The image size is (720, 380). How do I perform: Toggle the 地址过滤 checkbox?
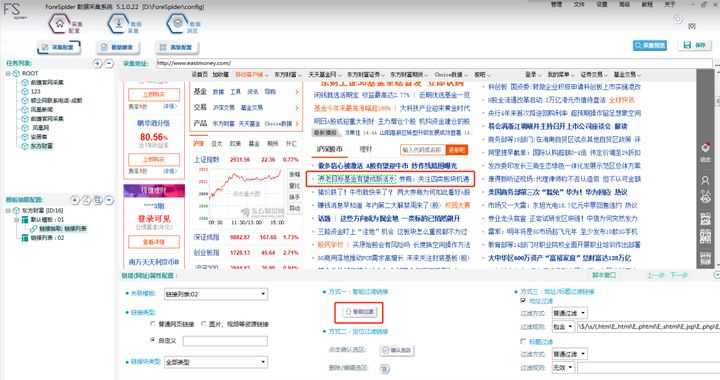[x=523, y=301]
